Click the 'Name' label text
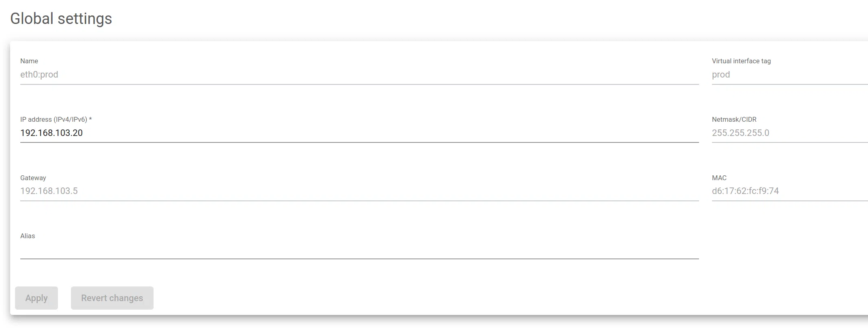This screenshot has width=868, height=336. 29,61
